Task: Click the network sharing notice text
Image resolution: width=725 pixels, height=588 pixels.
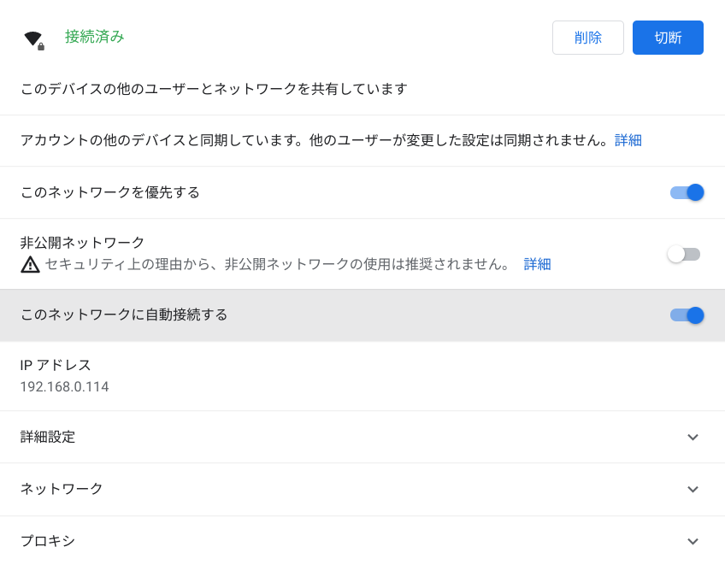Action: tap(214, 89)
